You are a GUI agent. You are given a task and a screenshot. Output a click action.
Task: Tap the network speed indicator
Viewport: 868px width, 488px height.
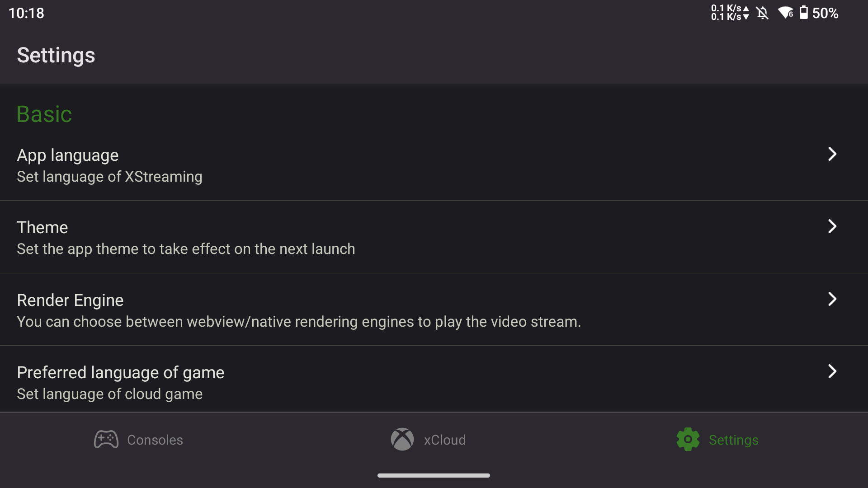[x=730, y=13]
